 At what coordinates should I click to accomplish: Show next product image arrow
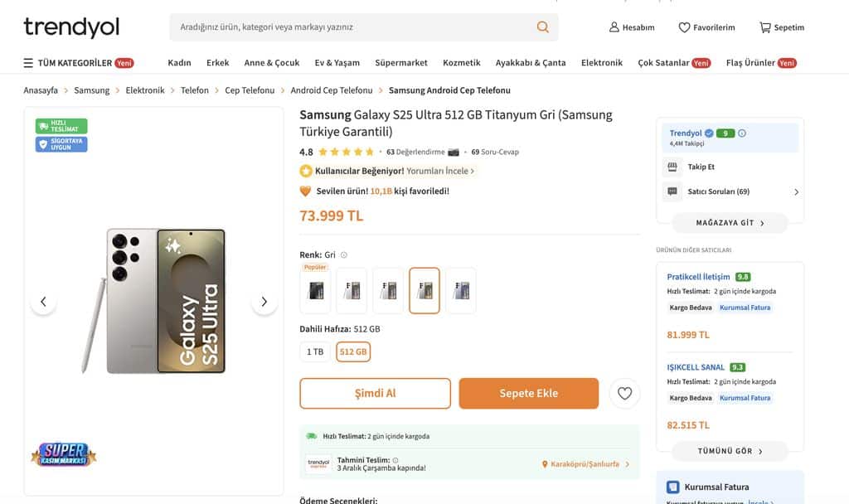(264, 302)
